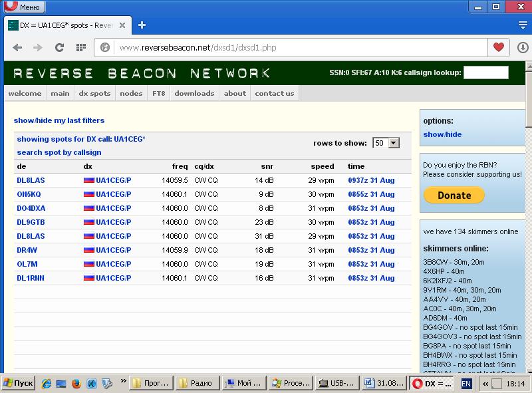
Task: Open the DR4W spotter link
Action: pos(27,250)
